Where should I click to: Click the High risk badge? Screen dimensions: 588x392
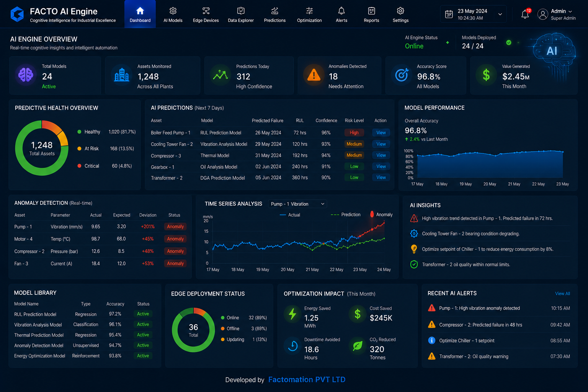pos(354,132)
